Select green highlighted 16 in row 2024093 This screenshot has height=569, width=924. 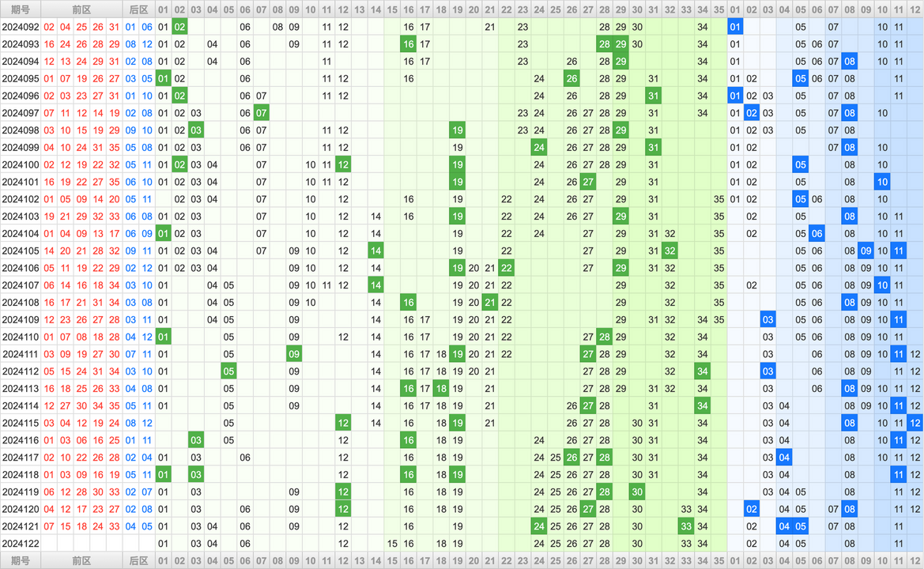point(409,44)
